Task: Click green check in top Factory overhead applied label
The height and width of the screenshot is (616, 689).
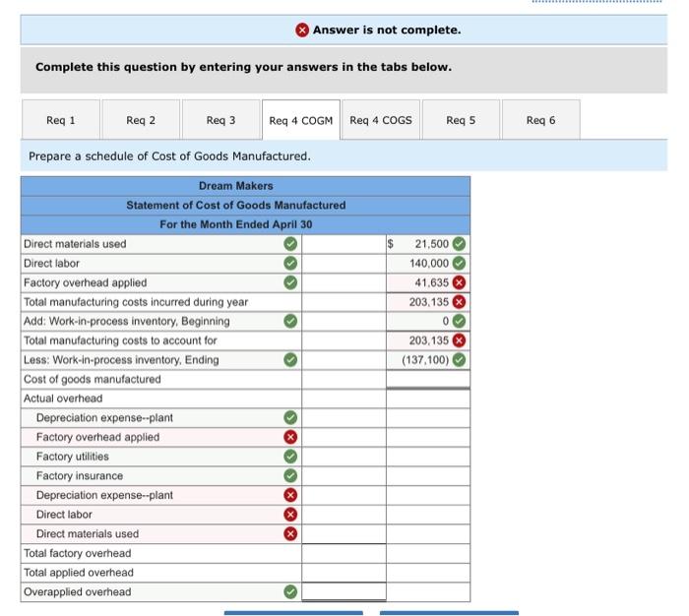Action: [x=290, y=282]
